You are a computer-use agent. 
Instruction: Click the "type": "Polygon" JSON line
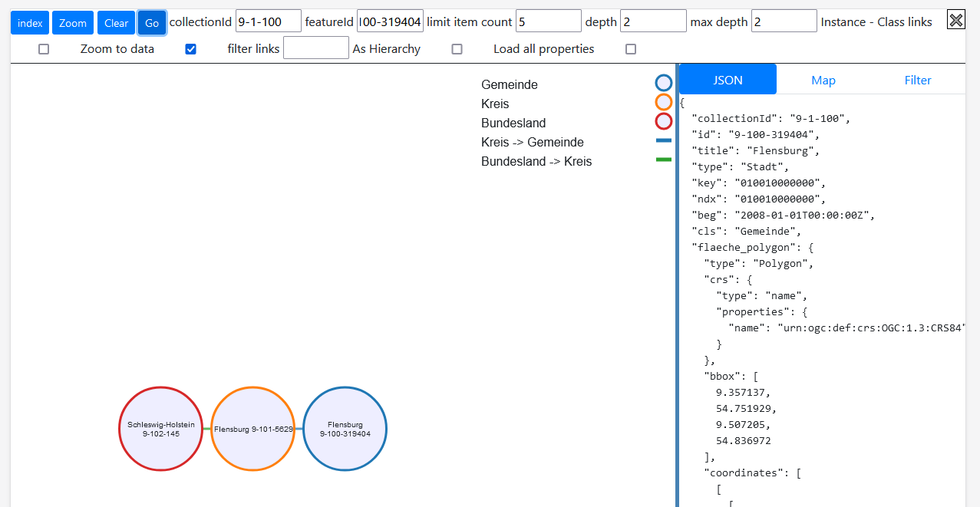[x=759, y=263]
